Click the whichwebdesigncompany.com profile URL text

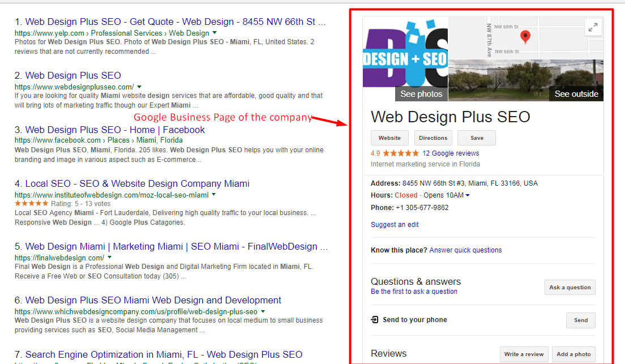click(136, 312)
